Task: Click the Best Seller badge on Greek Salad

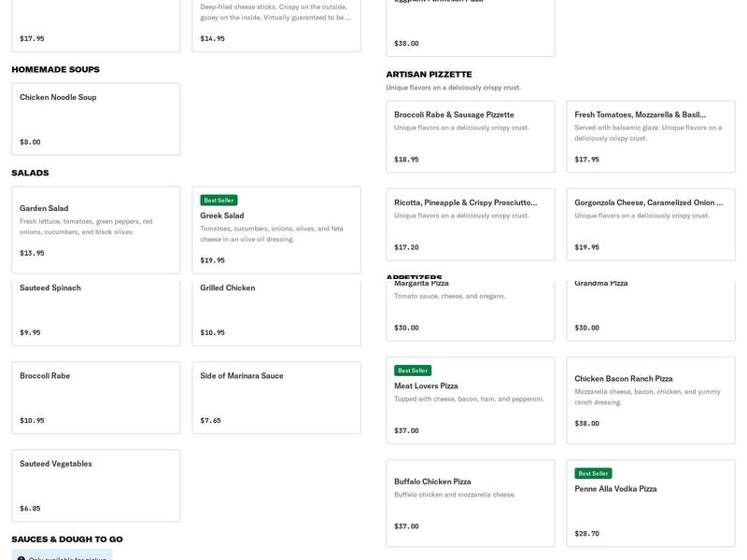Action: click(x=218, y=199)
